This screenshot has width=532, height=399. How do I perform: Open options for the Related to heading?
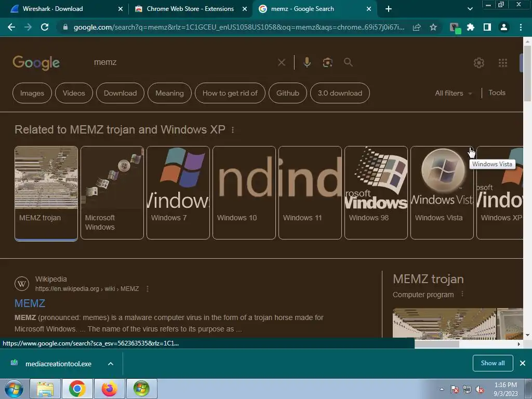[x=233, y=129]
